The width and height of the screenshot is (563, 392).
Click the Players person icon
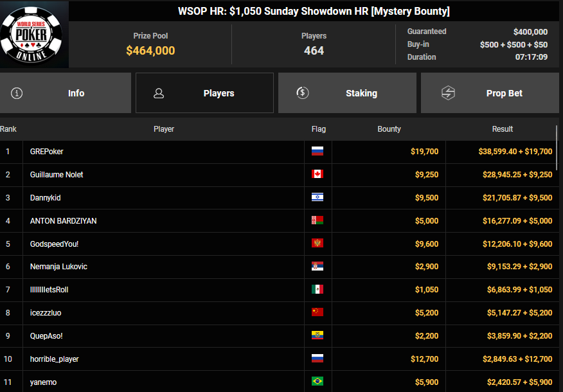click(x=159, y=93)
